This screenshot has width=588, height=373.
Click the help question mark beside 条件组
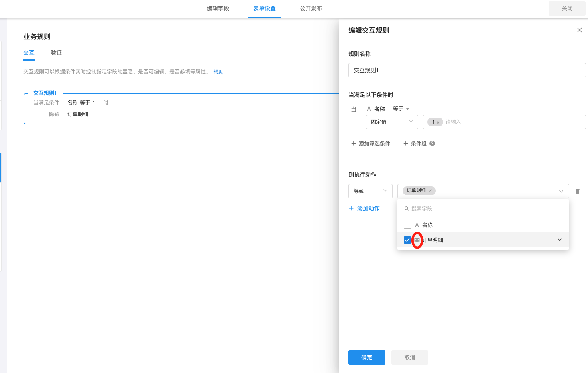(x=432, y=143)
